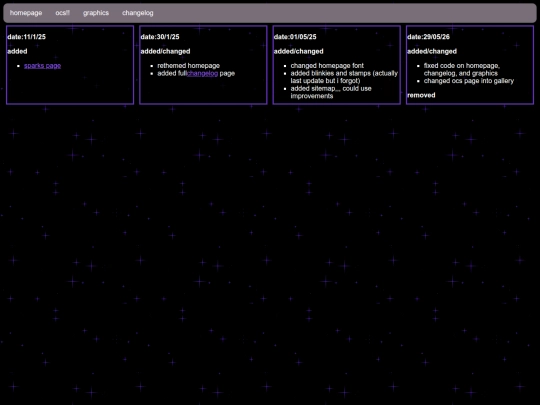The height and width of the screenshot is (405, 540).
Task: Click 'rethemed homepage' list item
Action: 188,65
